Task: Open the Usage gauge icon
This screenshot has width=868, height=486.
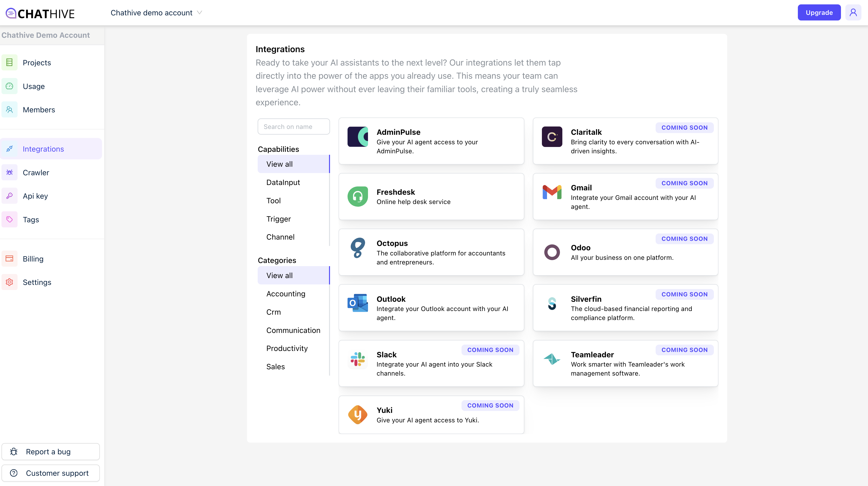Action: pos(9,86)
